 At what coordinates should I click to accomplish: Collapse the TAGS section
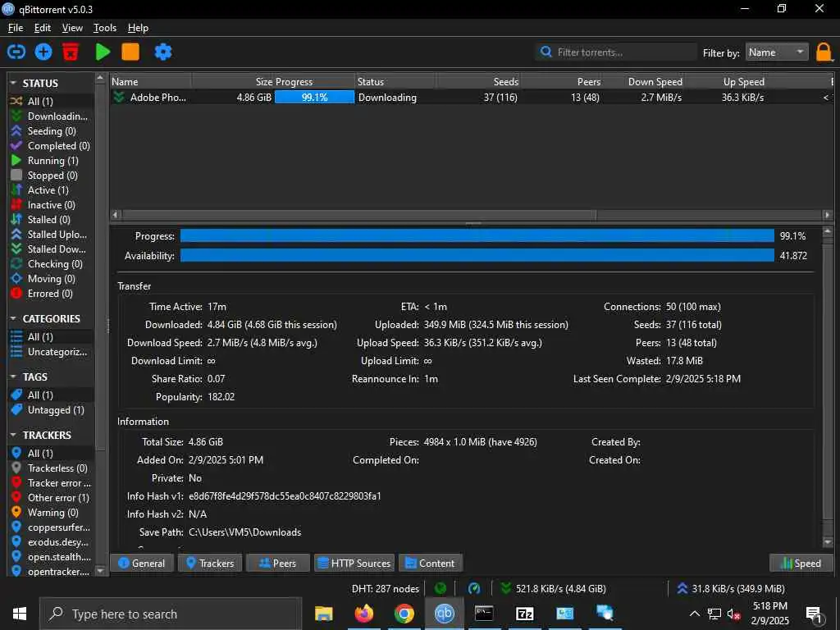[x=13, y=377]
